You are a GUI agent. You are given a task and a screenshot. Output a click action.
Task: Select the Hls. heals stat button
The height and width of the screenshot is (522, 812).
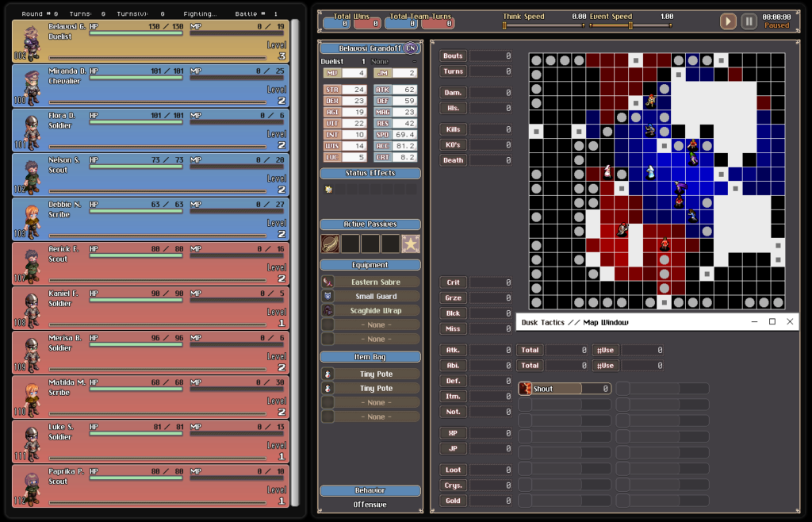coord(453,108)
